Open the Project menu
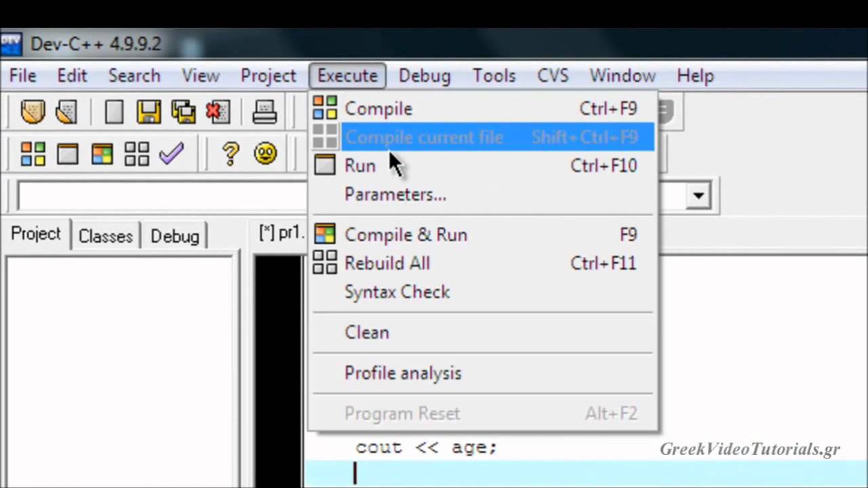 [269, 76]
